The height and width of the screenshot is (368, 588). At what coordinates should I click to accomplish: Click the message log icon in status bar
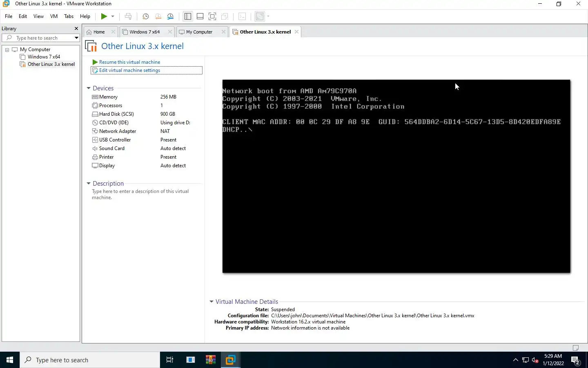coord(576,348)
